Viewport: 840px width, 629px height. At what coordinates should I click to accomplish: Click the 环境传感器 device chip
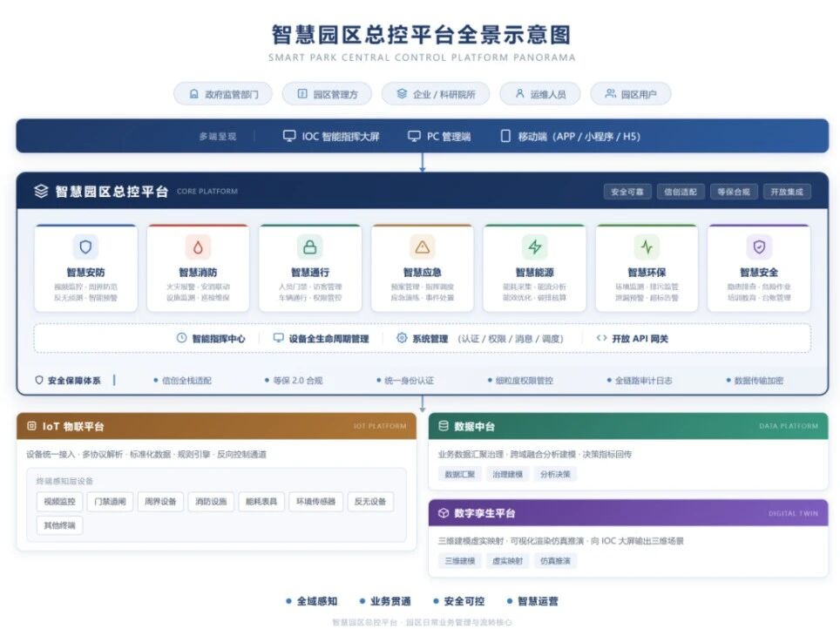[316, 502]
